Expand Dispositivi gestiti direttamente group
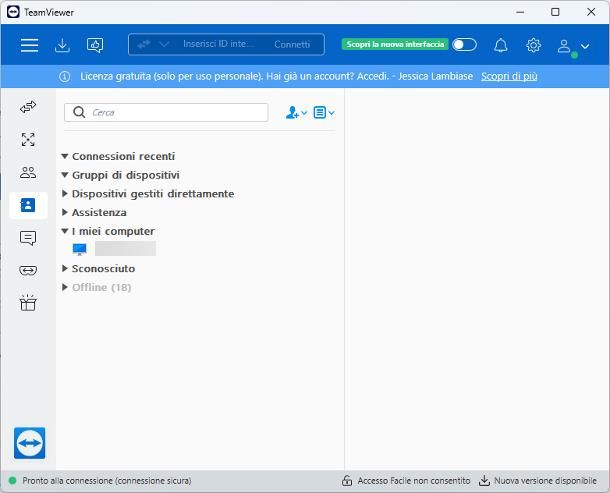This screenshot has width=610, height=493. click(65, 193)
